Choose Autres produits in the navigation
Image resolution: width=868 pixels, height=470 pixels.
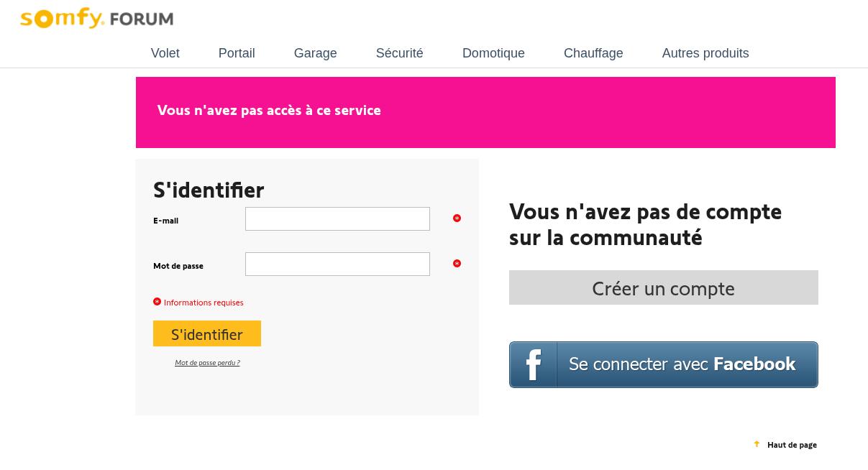[705, 53]
